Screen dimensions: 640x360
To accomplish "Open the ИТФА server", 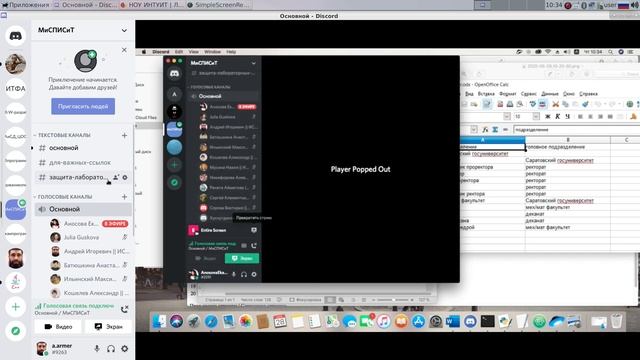I will point(16,88).
